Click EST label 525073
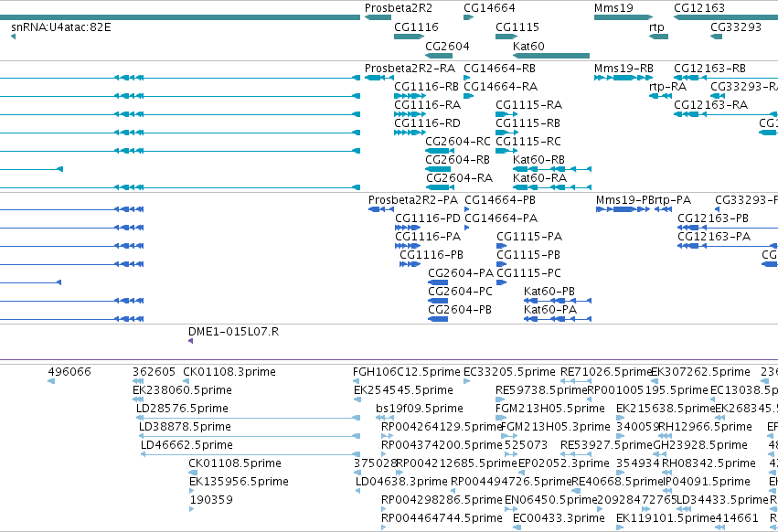Image resolution: width=778 pixels, height=532 pixels. 526,444
